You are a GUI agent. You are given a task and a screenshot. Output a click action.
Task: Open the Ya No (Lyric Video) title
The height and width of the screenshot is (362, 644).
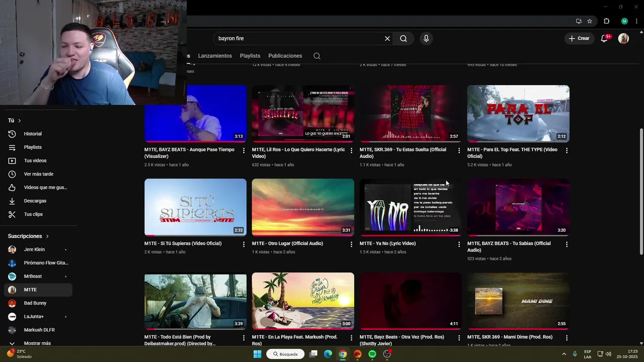(x=387, y=243)
